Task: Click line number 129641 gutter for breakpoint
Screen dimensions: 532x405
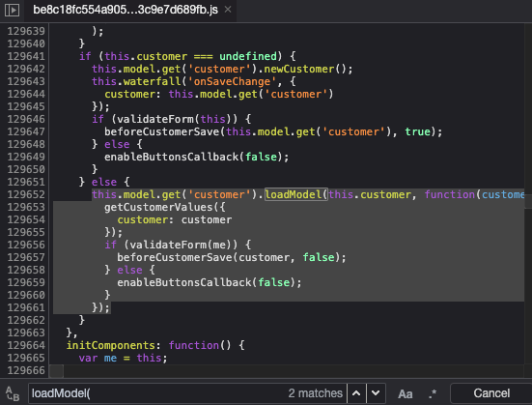Action: (26, 56)
